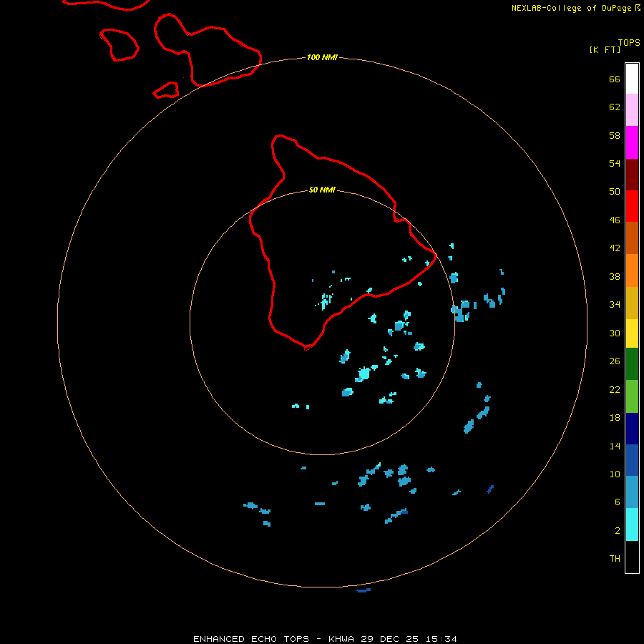Click the black TH threshold legend block

tap(632, 557)
